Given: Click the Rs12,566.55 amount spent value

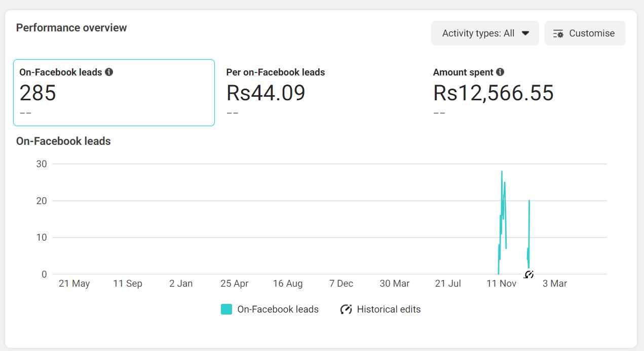Looking at the screenshot, I should click(493, 93).
